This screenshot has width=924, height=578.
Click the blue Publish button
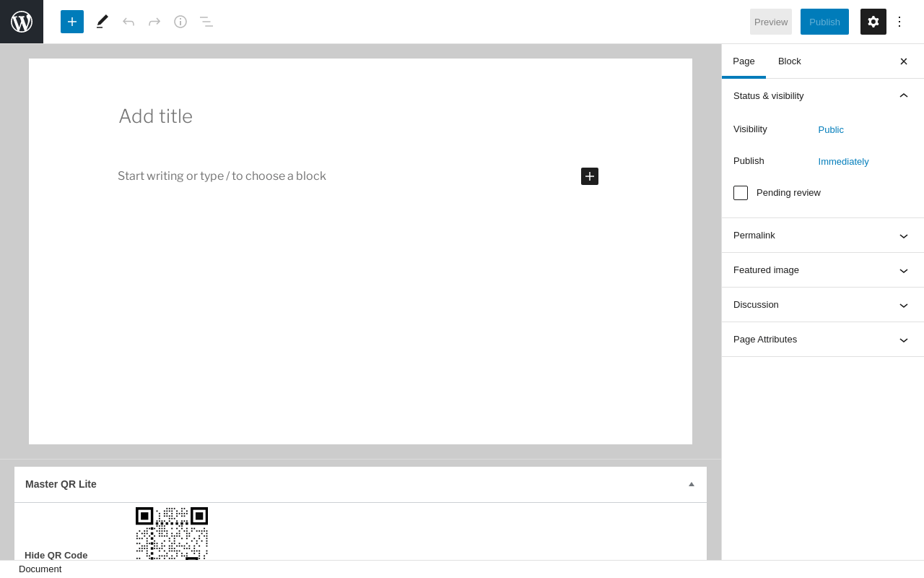point(824,22)
